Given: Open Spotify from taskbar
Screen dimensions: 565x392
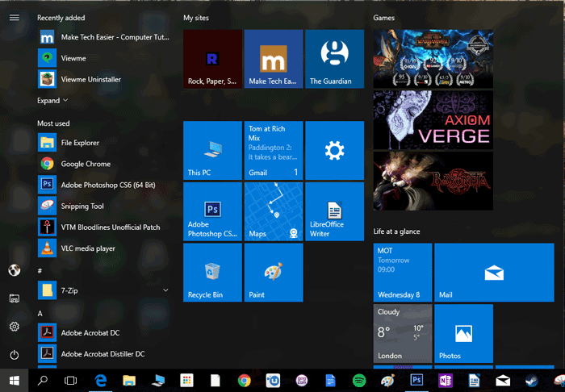Looking at the screenshot, I should coord(359,381).
